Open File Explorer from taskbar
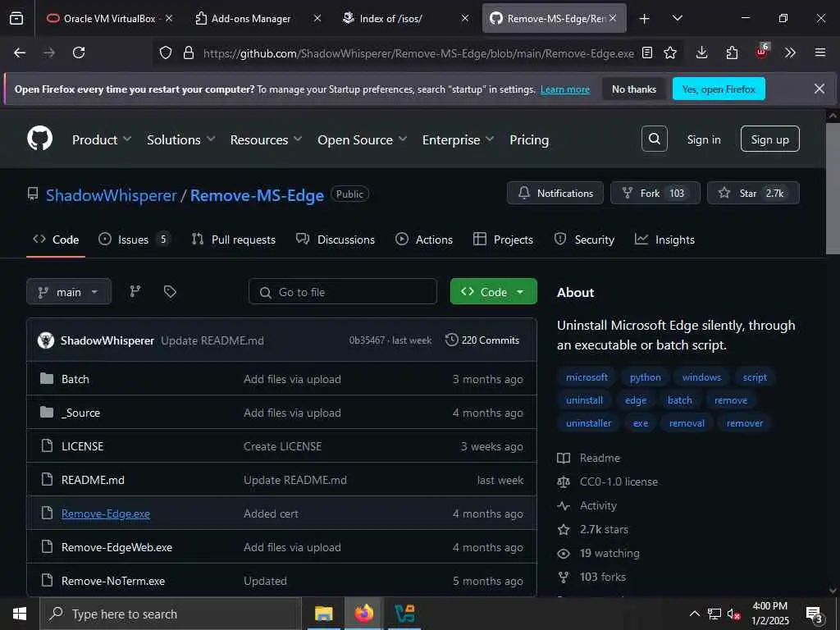The height and width of the screenshot is (630, 840). (323, 614)
